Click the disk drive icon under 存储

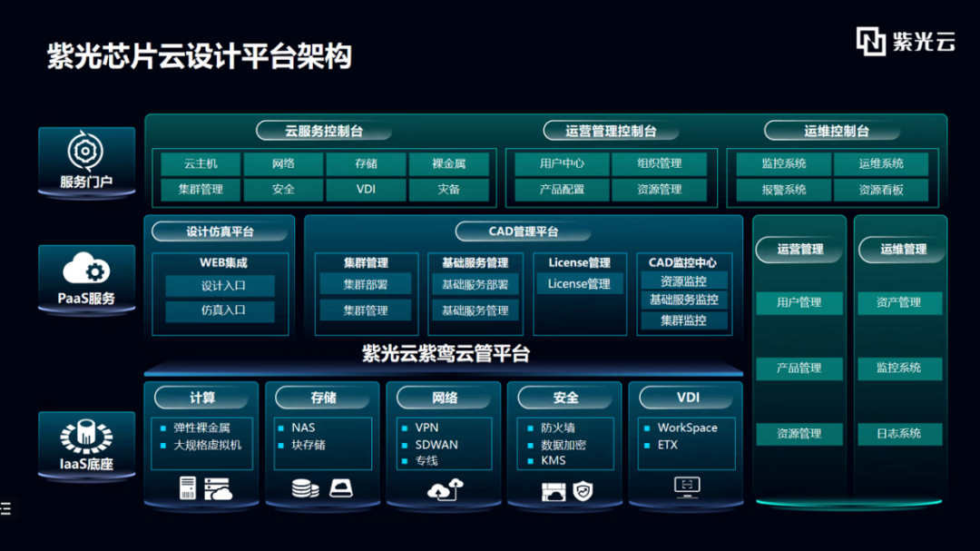coord(340,487)
